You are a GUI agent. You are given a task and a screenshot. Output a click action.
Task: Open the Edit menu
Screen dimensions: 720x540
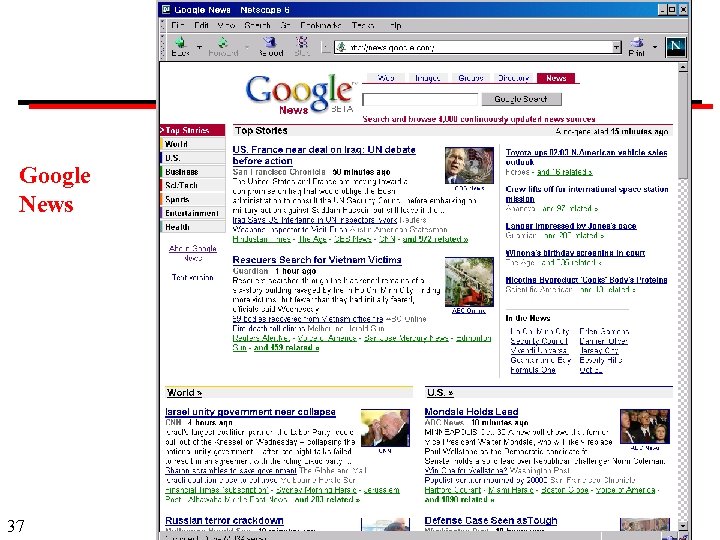click(x=201, y=25)
